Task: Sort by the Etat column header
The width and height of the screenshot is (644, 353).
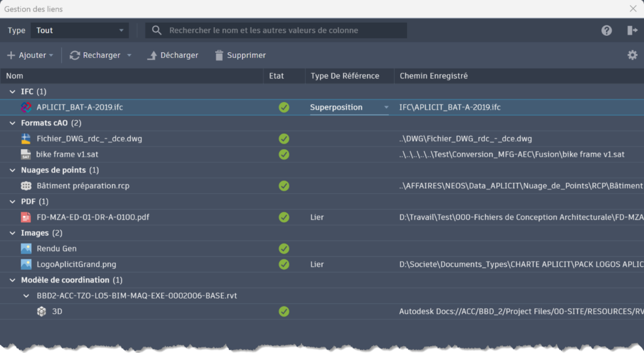Action: click(284, 76)
